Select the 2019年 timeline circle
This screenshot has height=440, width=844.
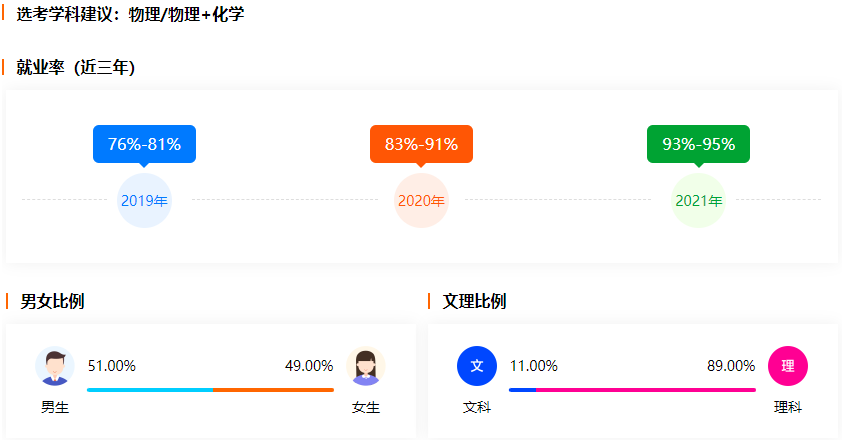click(144, 200)
